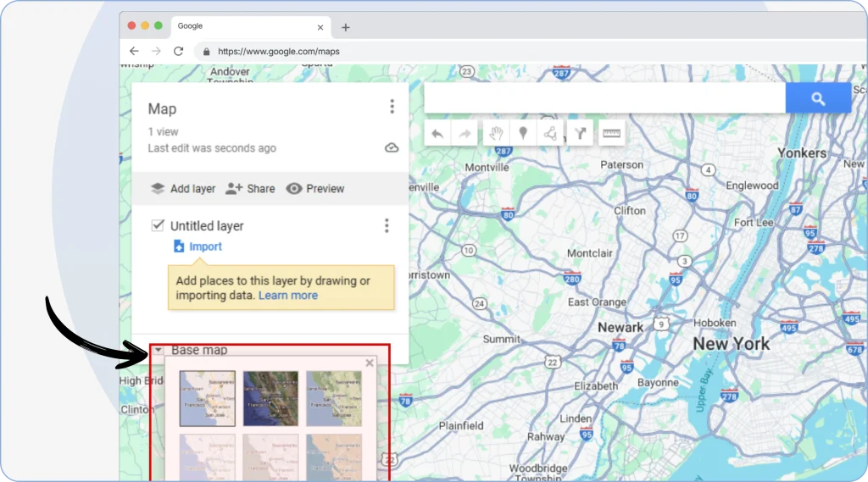
Task: Click the Yonkers label on map
Action: coord(802,153)
